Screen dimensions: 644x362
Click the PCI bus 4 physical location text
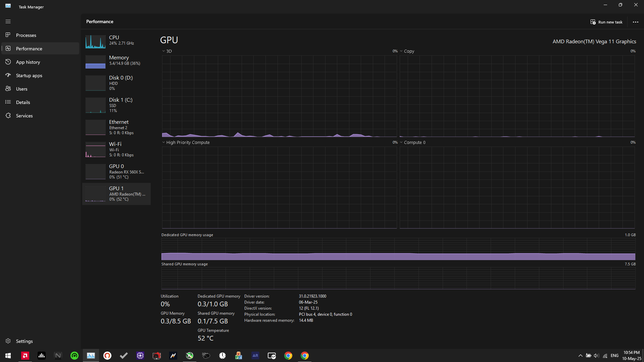326,314
